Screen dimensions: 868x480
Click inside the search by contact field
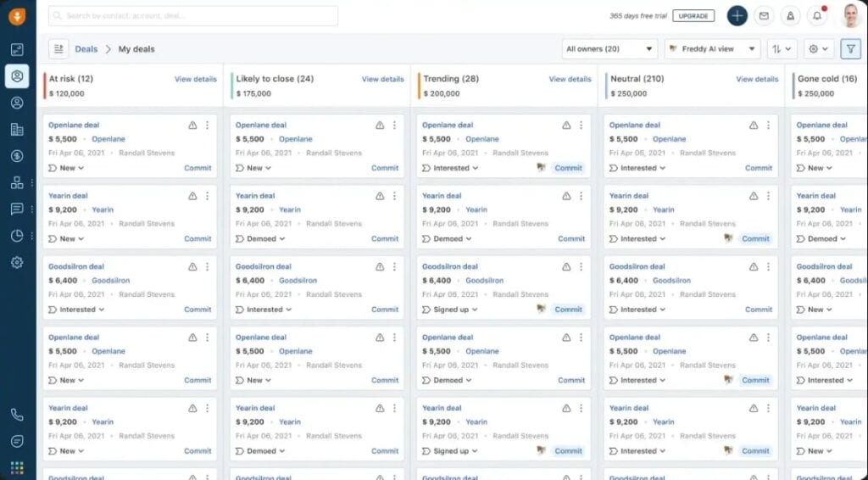tap(193, 16)
